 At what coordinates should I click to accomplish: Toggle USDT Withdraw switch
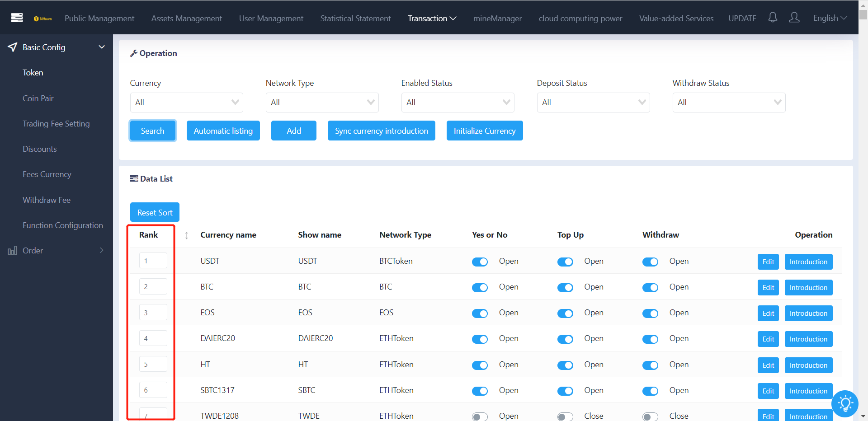coord(650,262)
